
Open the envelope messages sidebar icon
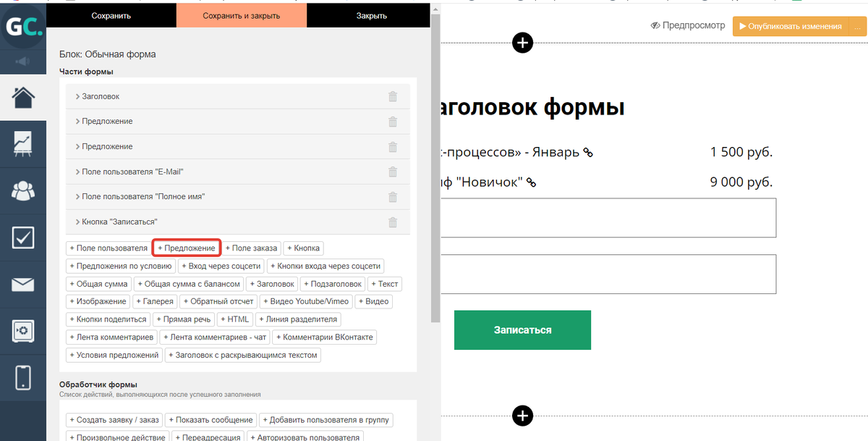[x=23, y=285]
